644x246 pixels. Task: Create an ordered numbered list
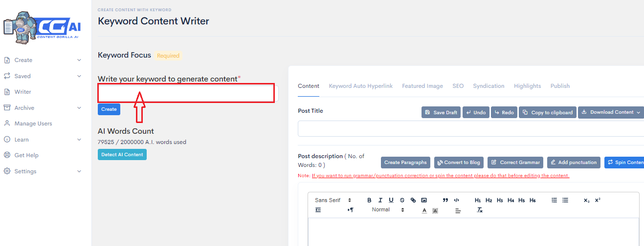click(555, 200)
